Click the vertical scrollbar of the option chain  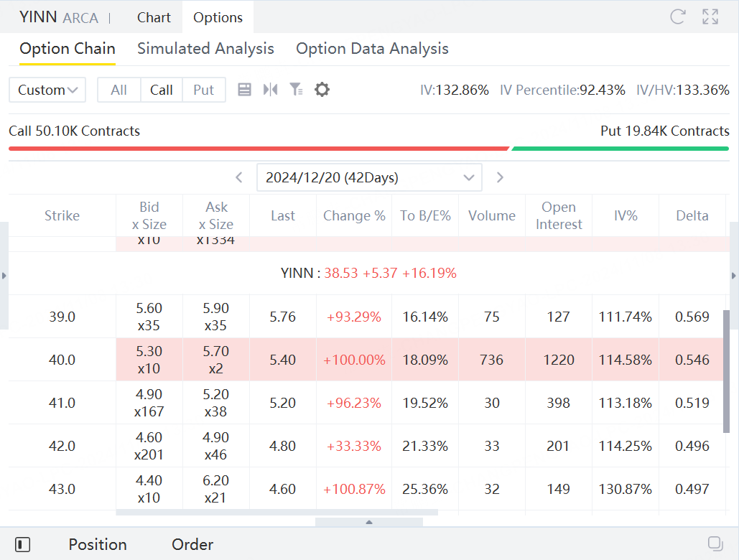click(x=727, y=370)
